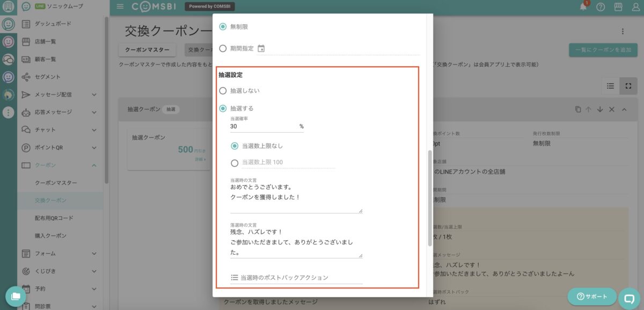Click the copy icon on 抽選クーポン panel
This screenshot has width=644, height=310.
click(578, 109)
